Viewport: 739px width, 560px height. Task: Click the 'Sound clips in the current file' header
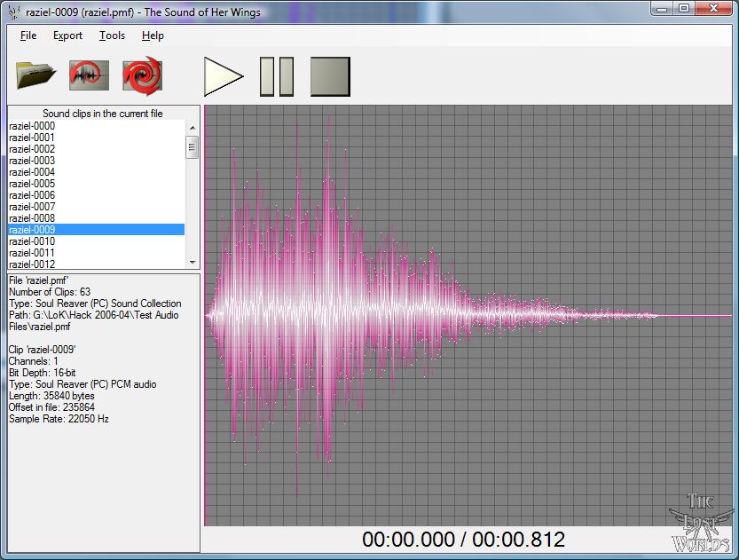click(x=103, y=113)
